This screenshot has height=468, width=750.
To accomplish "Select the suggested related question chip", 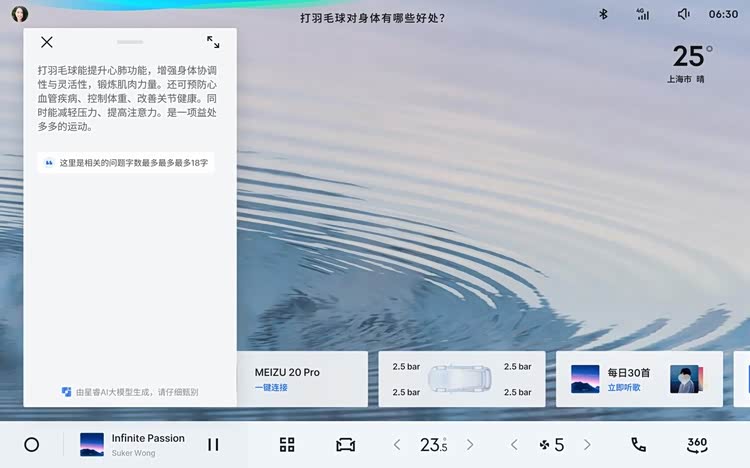I will pos(126,162).
